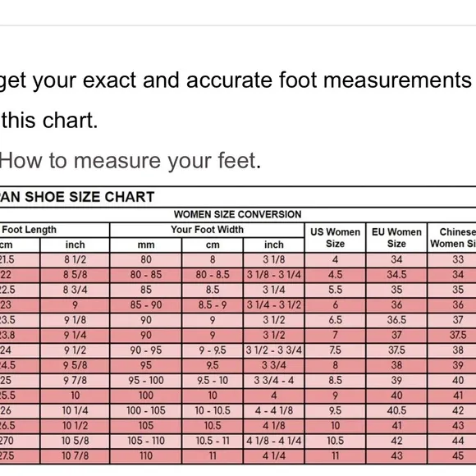This screenshot has height=476, width=476.
Task: Click the 'How to measure your feet.' link
Action: tap(130, 160)
